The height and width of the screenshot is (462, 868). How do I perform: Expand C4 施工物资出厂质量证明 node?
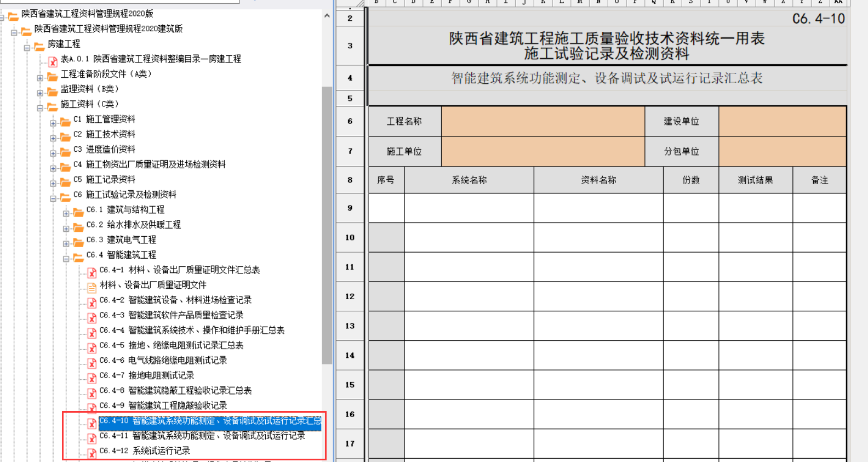(53, 168)
